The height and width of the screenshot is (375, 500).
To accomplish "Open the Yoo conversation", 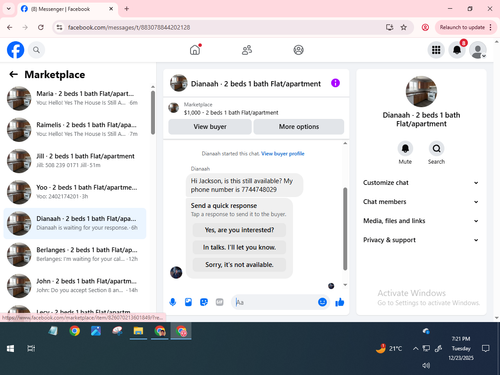I will pyautogui.click(x=75, y=192).
